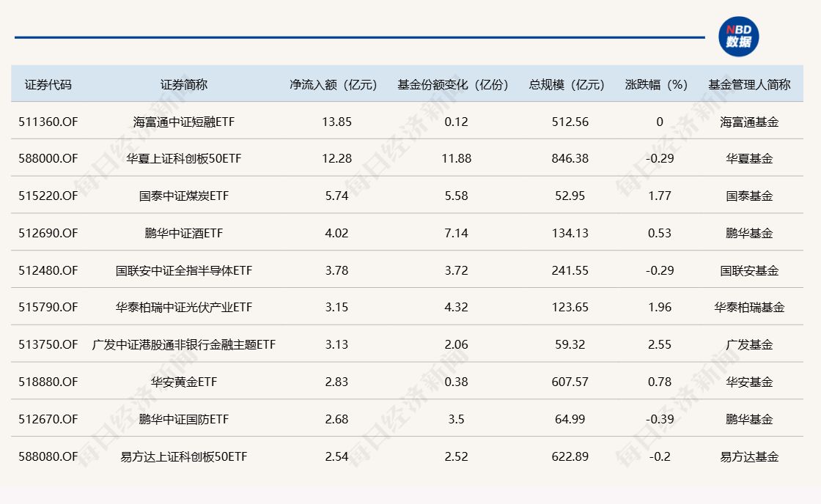Screen dimensions: 821x504
Task: Select total scale value 512.56
Action: 570,122
